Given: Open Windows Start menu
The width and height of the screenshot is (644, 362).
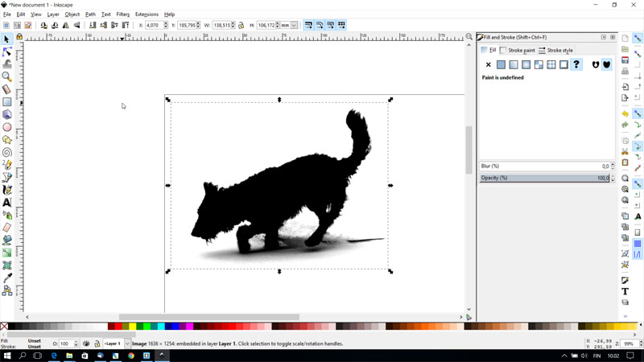Looking at the screenshot, I should click(x=7, y=356).
